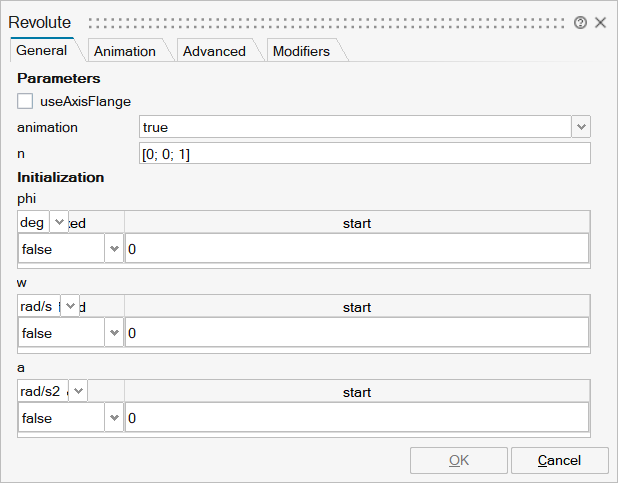Image resolution: width=618 pixels, height=483 pixels.
Task: Go to the Modifiers tab
Action: pos(301,51)
